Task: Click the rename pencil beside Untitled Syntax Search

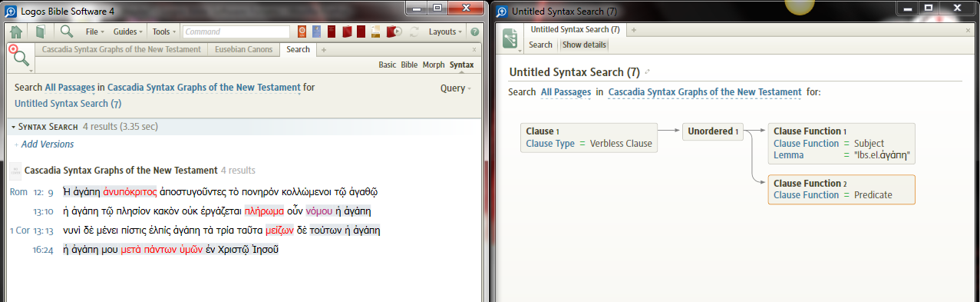Action: point(648,72)
